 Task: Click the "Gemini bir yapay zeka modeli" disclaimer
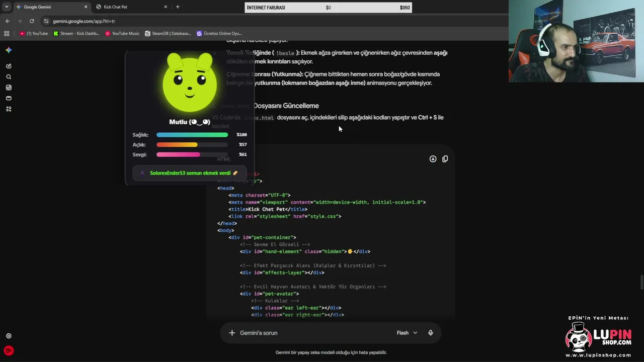331,352
